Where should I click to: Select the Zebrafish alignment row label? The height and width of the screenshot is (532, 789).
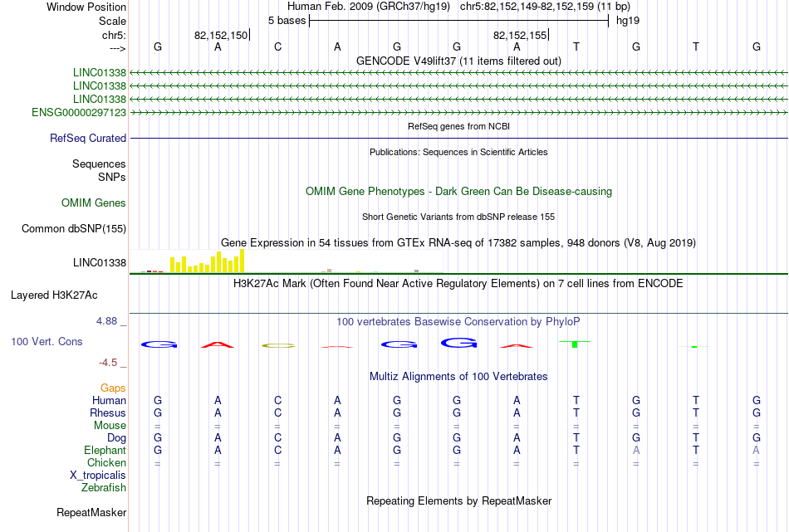point(104,488)
